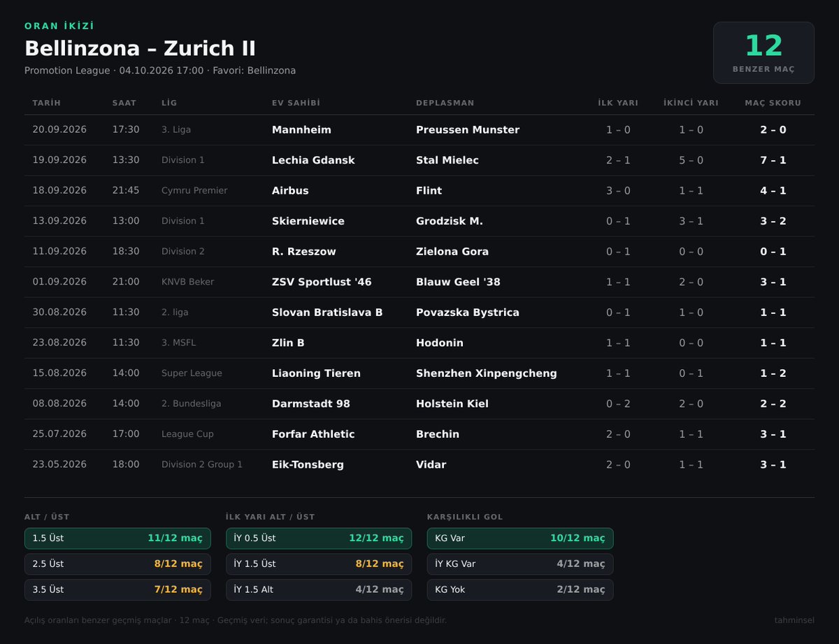Click the SAAT column header

coord(124,103)
